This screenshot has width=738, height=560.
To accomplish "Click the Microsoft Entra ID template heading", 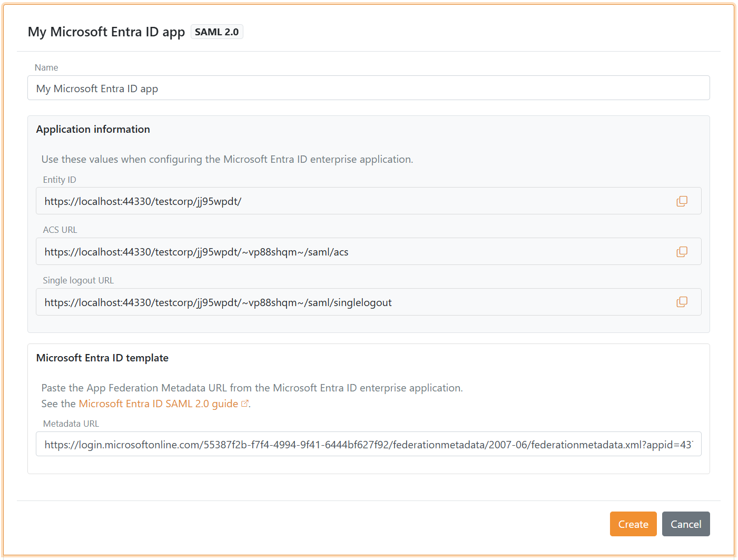I will (102, 358).
